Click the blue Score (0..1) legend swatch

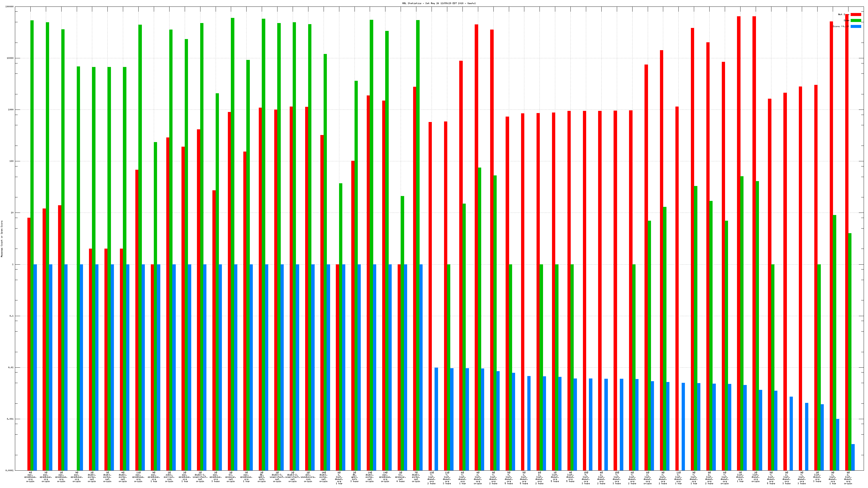click(x=856, y=26)
